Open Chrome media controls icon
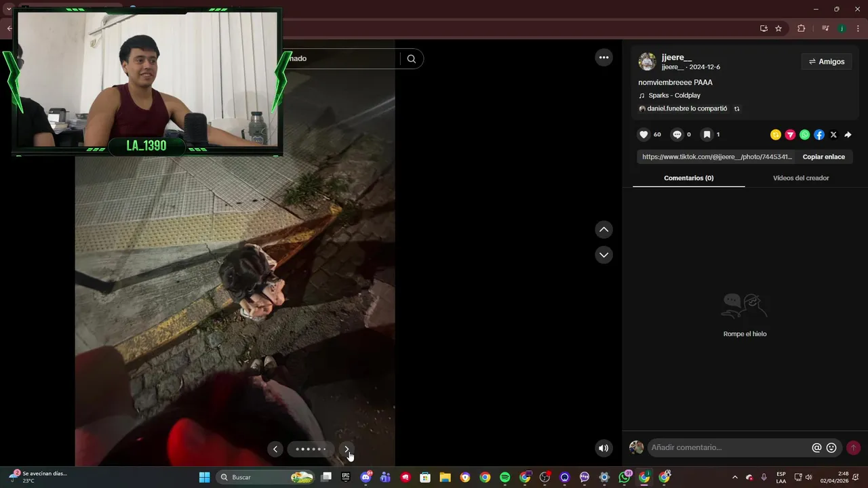868x488 pixels. tap(825, 28)
